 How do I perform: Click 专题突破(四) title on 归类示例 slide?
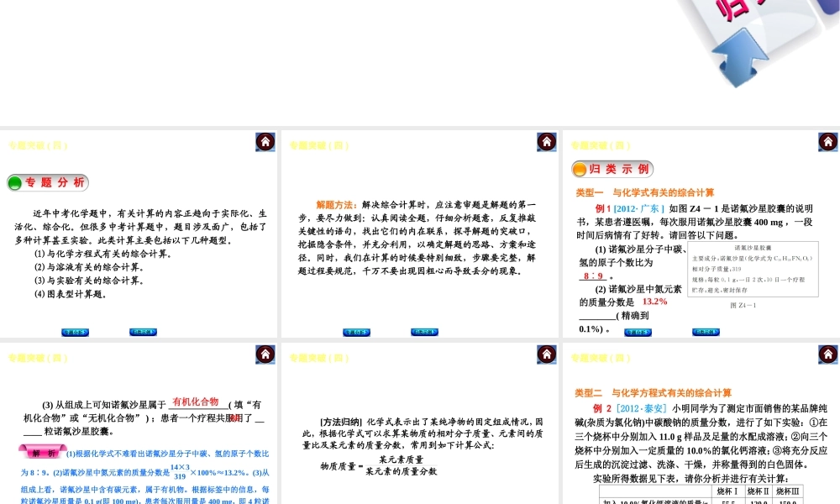tap(600, 145)
